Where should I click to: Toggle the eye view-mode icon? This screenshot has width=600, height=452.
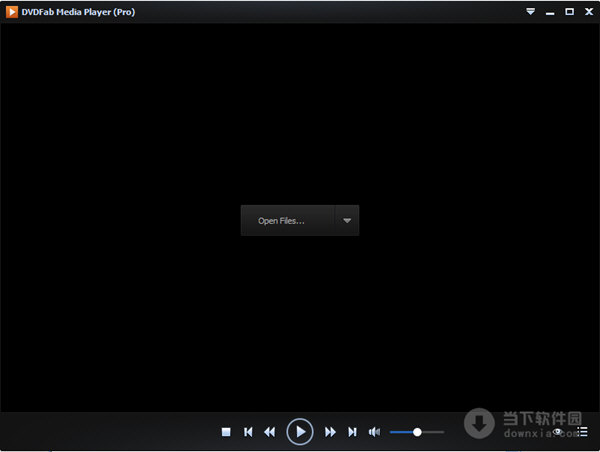click(558, 431)
